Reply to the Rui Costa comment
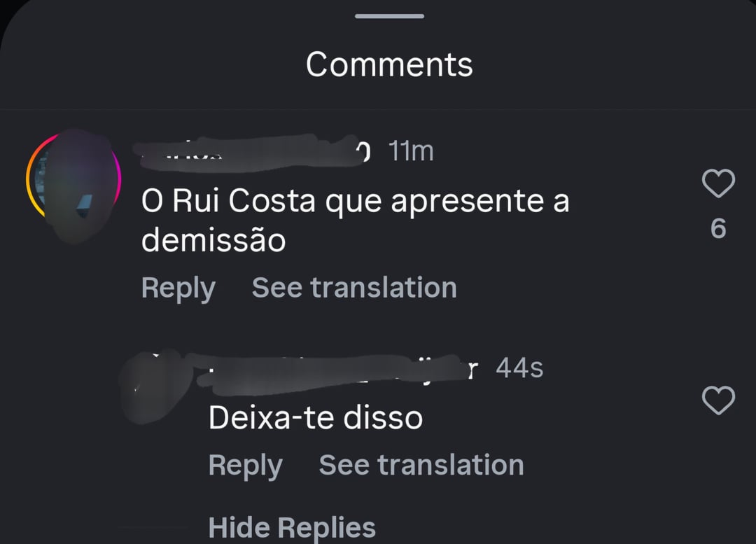 (178, 288)
